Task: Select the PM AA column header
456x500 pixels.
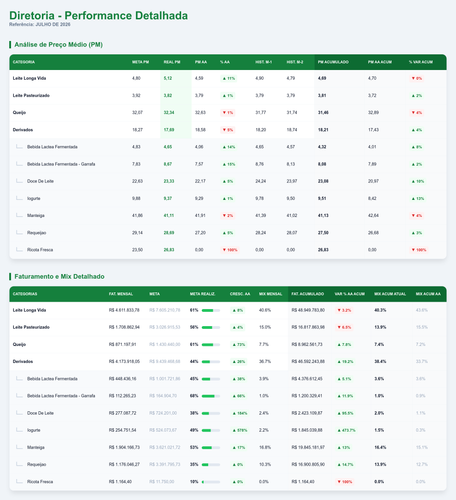Action: point(201,62)
